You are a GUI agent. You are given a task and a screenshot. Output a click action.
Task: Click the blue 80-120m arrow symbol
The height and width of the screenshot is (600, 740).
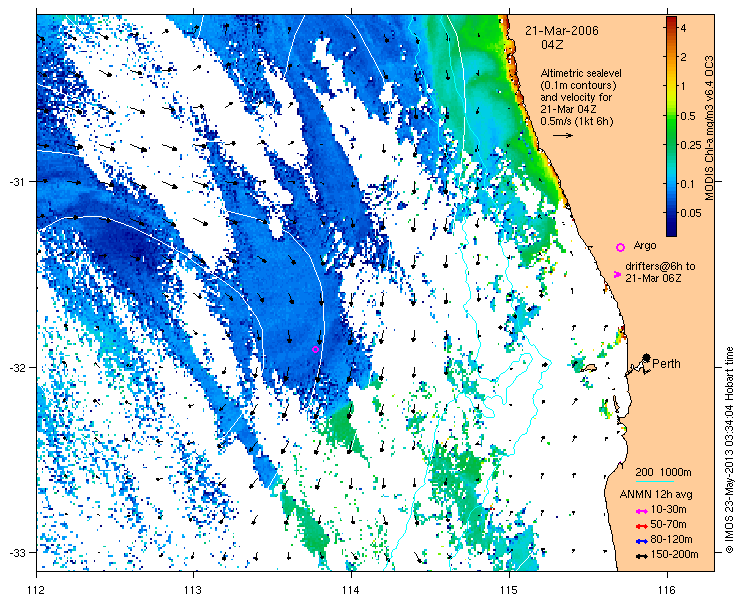coord(641,541)
